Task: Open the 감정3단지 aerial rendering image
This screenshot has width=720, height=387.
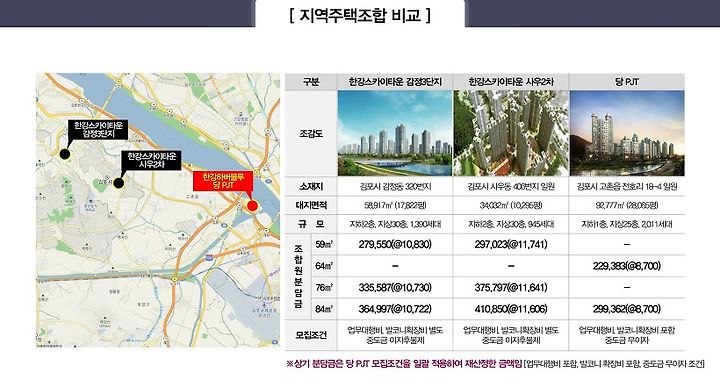Action: click(x=395, y=133)
